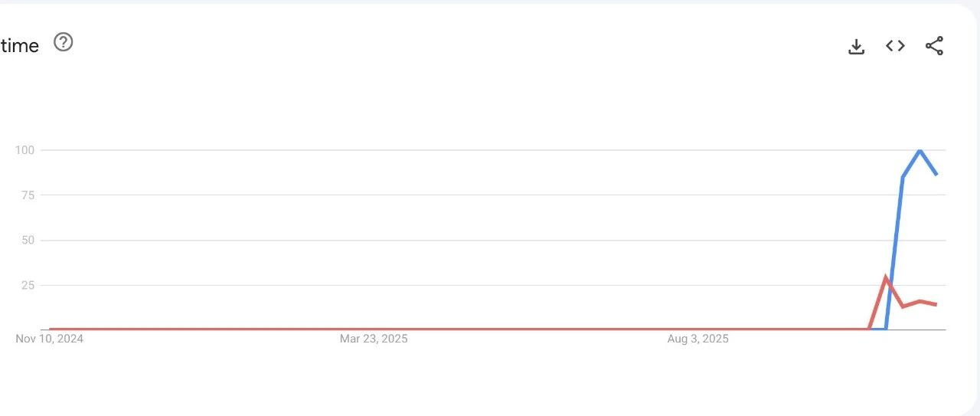This screenshot has height=416, width=980.
Task: Click the Aug 3, 2025 date label
Action: pos(697,339)
